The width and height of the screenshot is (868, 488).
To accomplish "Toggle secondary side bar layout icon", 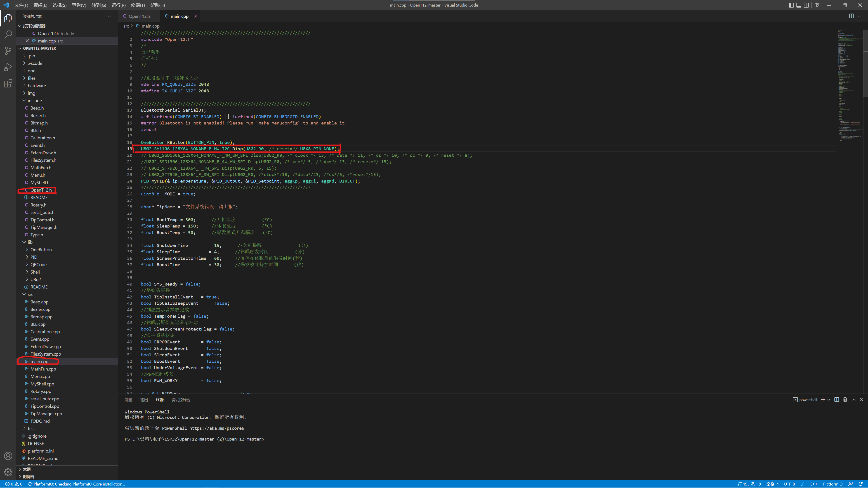I will tap(806, 5).
